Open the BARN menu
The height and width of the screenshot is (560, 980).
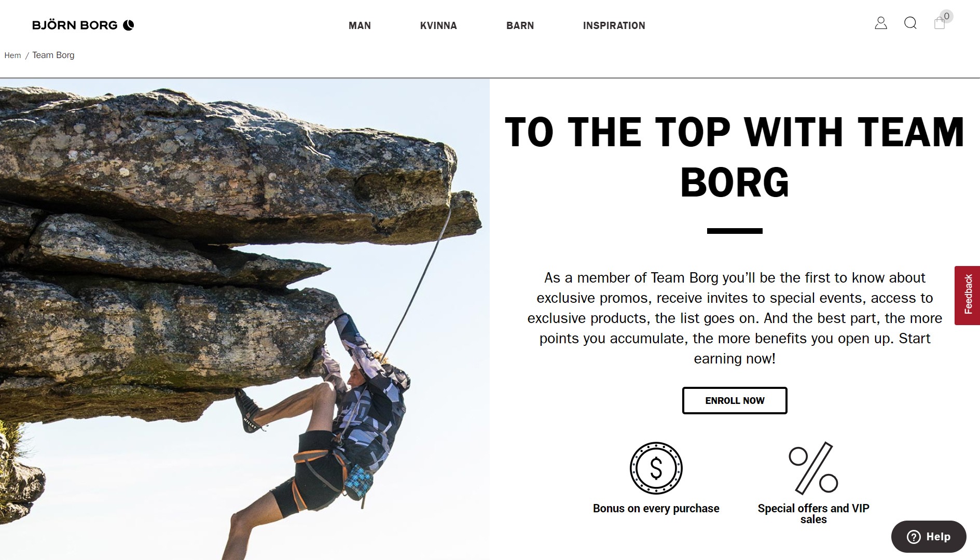pyautogui.click(x=520, y=25)
